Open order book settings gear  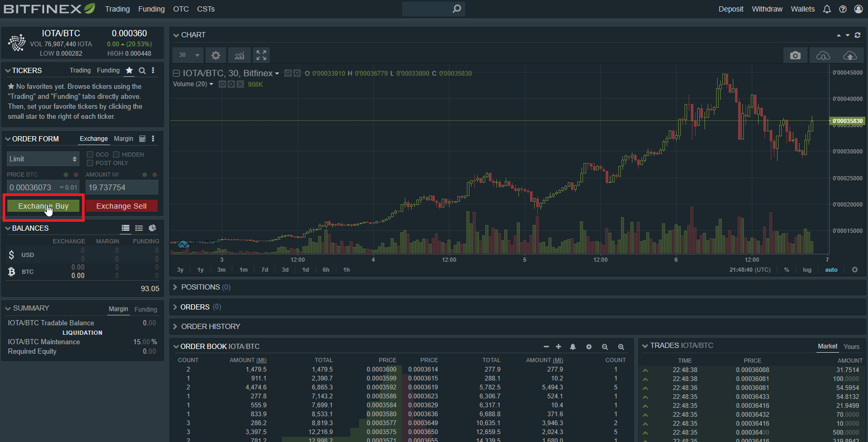point(589,347)
